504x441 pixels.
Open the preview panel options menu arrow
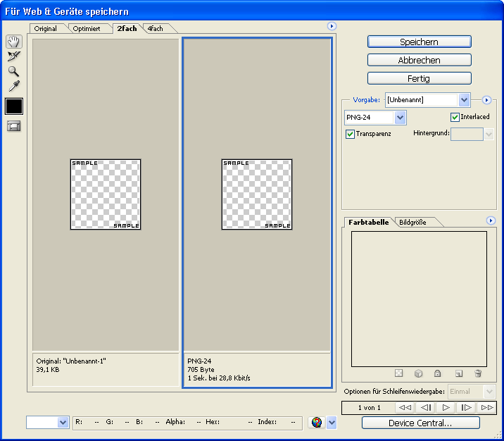point(331,26)
